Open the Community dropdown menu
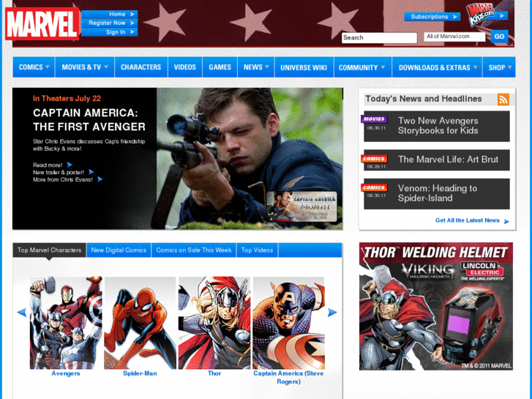 (363, 67)
